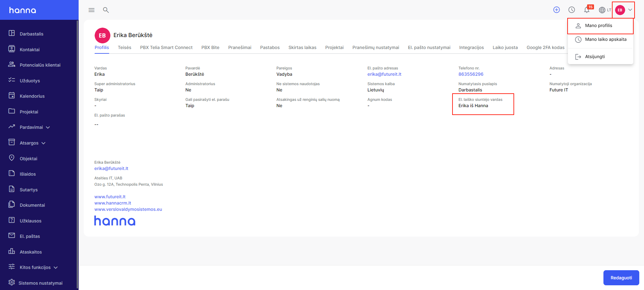
Task: Open the Pastabos tab
Action: (x=270, y=47)
